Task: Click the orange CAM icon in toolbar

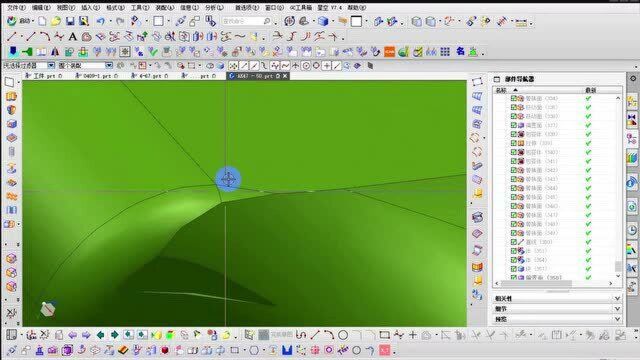Action: [389, 52]
